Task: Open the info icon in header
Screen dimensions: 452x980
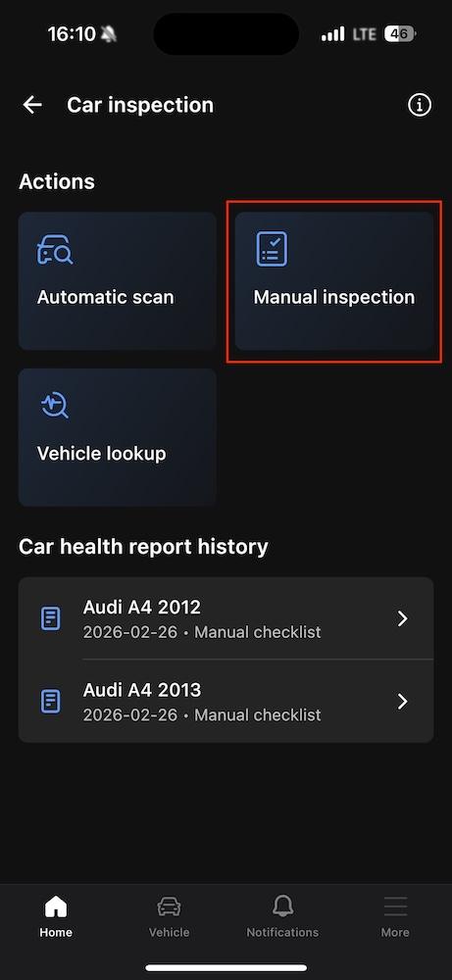Action: pyautogui.click(x=420, y=105)
